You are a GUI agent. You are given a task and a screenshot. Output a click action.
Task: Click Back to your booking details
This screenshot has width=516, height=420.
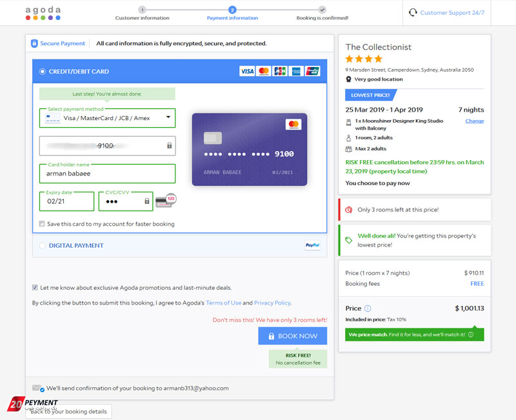click(69, 412)
